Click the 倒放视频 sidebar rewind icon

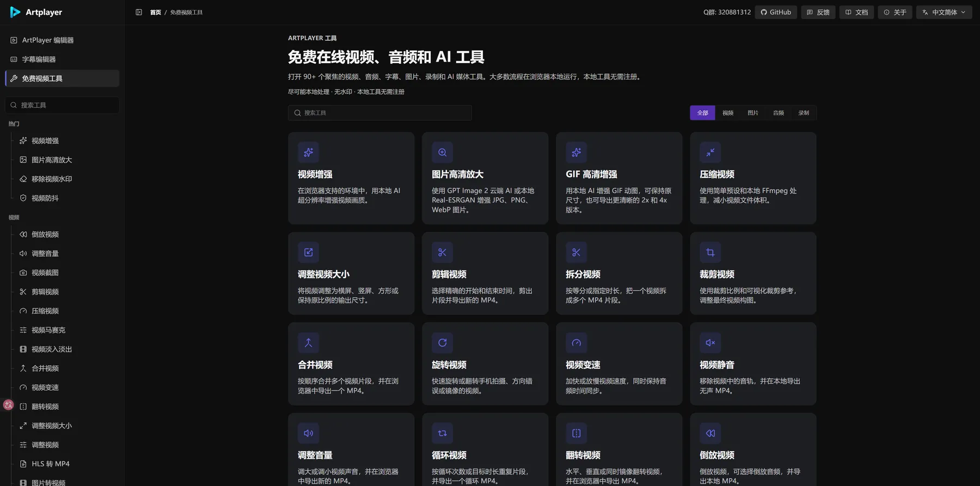23,234
